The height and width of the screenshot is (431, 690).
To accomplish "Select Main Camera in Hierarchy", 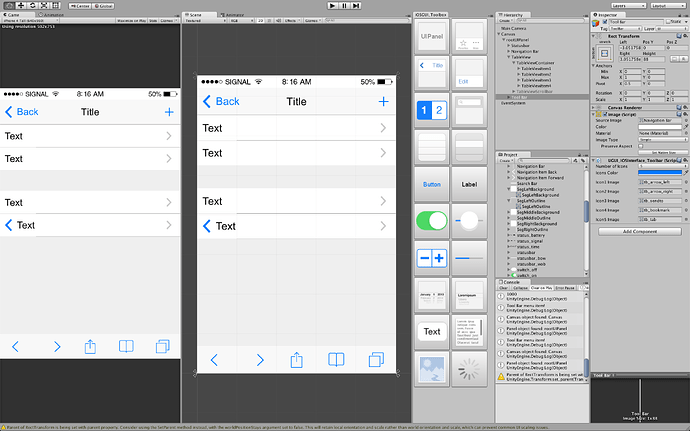I will click(514, 28).
